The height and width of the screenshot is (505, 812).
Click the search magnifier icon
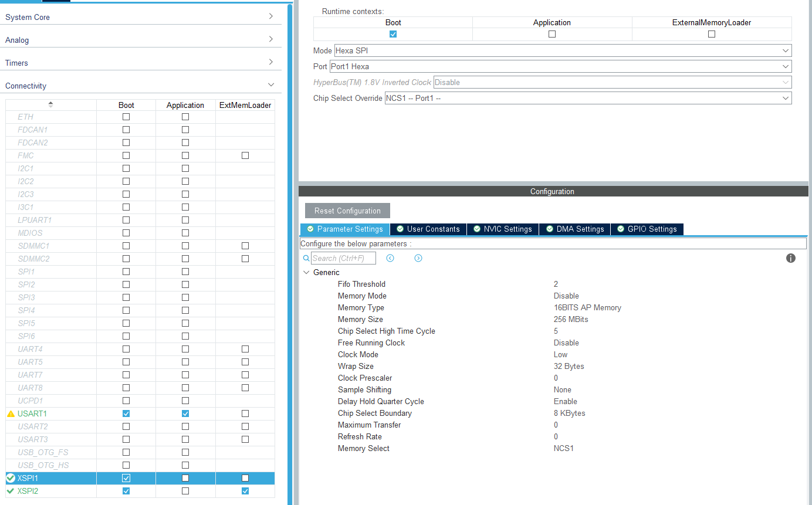(x=306, y=258)
